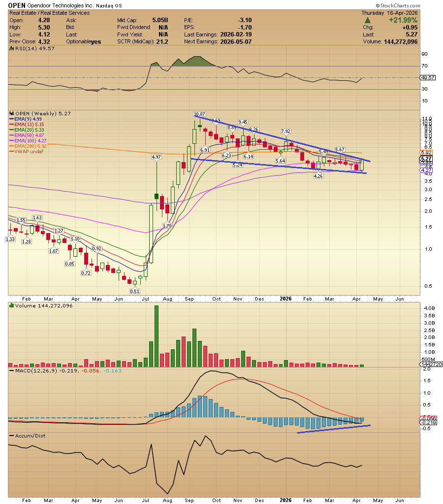Click the +21.99% percent change value
443x504 pixels.
pyautogui.click(x=403, y=20)
